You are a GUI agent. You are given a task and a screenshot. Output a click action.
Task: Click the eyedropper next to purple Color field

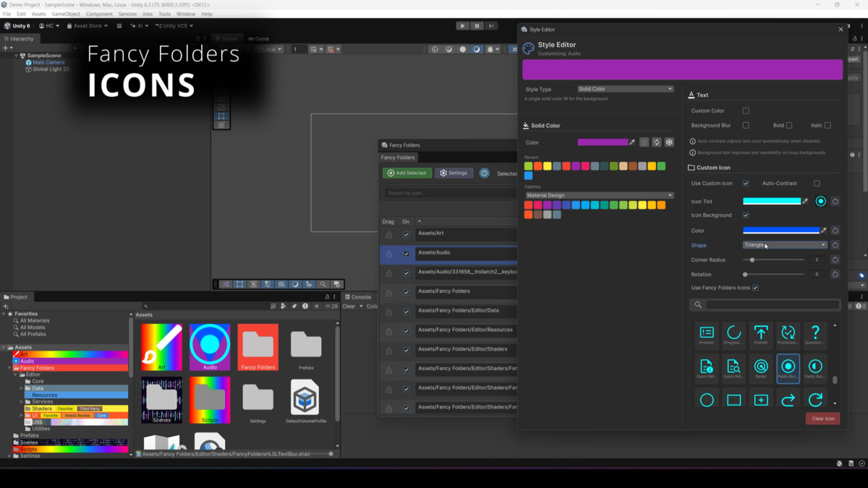632,142
